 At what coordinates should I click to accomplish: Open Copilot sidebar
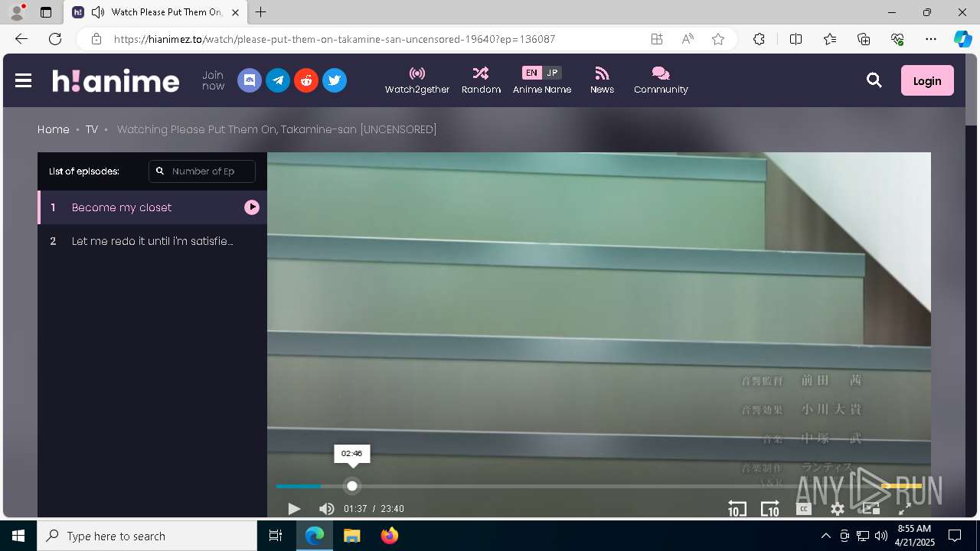click(962, 39)
